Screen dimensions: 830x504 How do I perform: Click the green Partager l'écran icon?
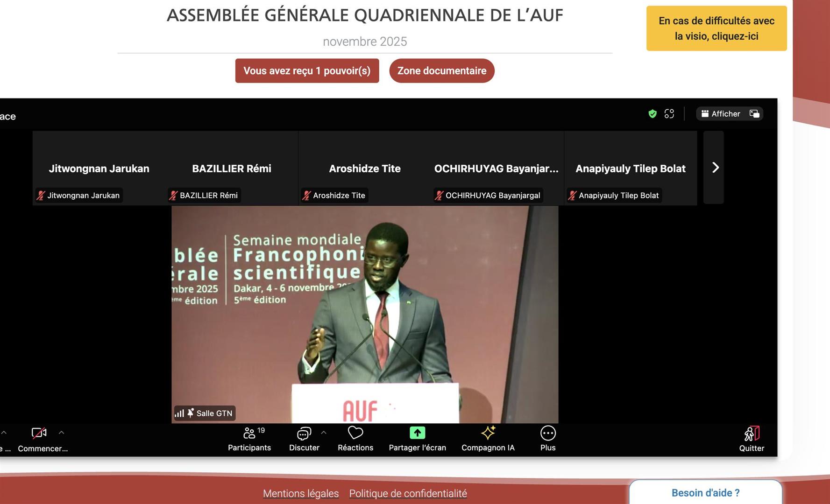(417, 433)
